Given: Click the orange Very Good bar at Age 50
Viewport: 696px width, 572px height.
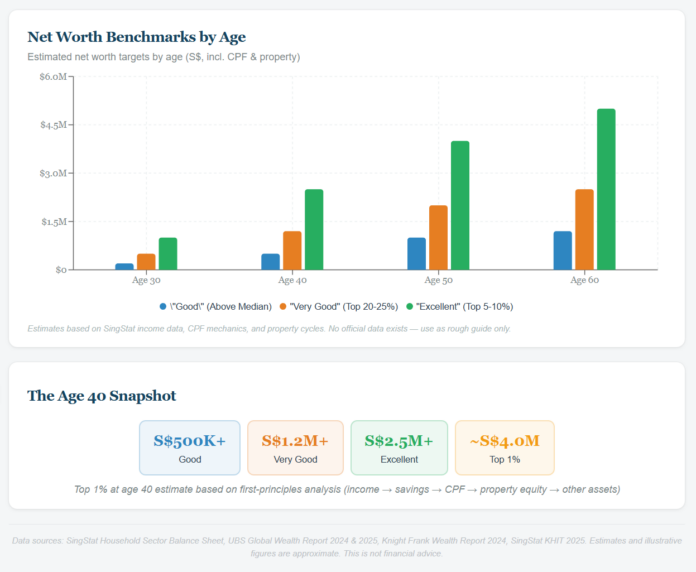Looking at the screenshot, I should click(438, 237).
